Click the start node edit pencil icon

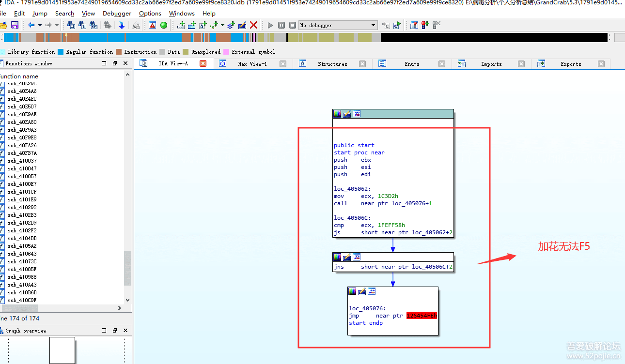click(x=347, y=114)
